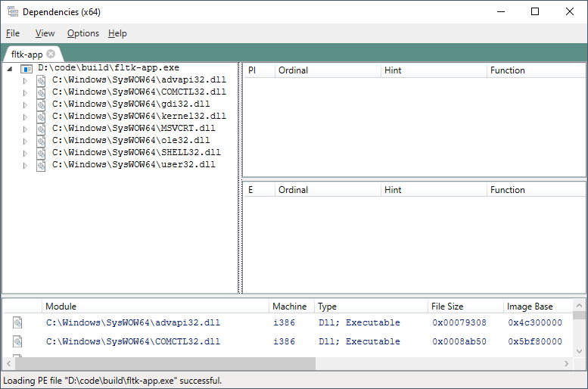
Task: Click the SHELL32.dll module icon in the tree
Action: [41, 153]
